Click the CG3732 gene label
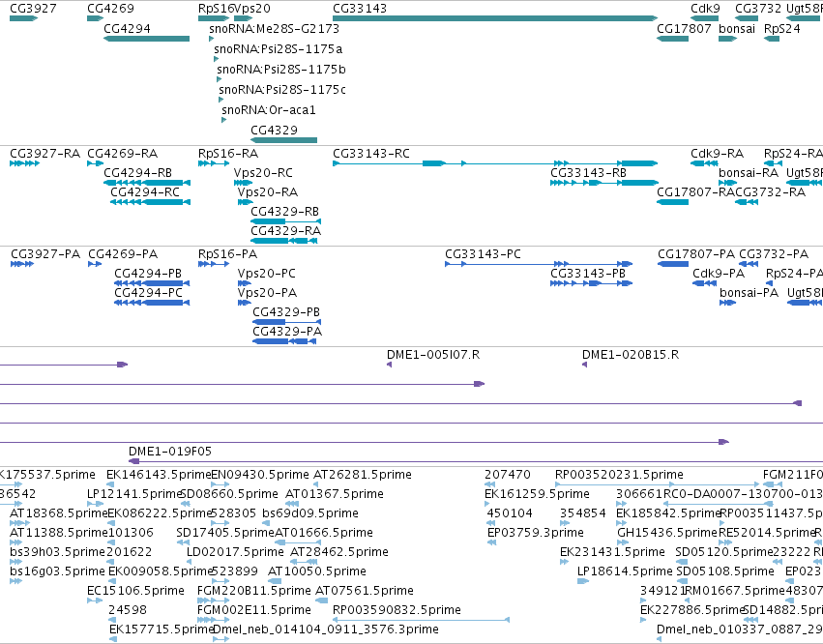Screen dimensions: 823x644 (x=758, y=9)
